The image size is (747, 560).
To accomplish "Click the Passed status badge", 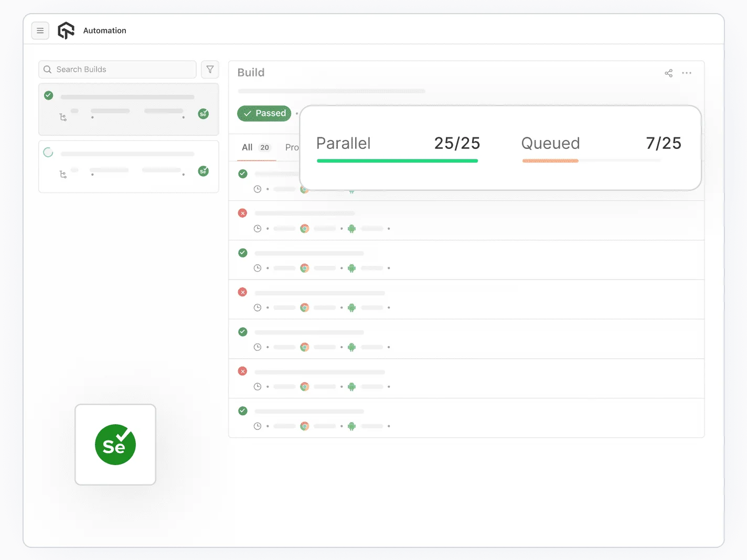I will (264, 113).
